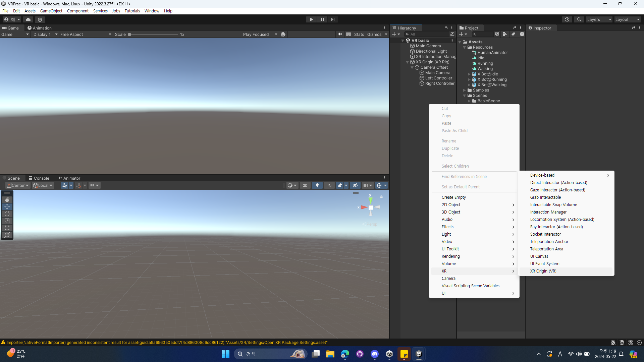
Task: Open the Layers dropdown
Action: click(599, 19)
